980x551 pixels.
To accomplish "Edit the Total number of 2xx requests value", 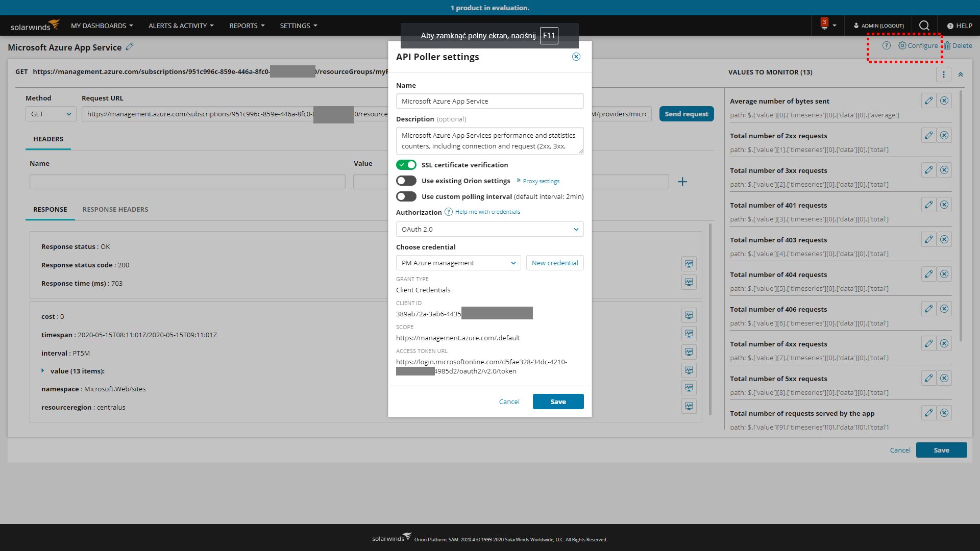I will click(928, 136).
